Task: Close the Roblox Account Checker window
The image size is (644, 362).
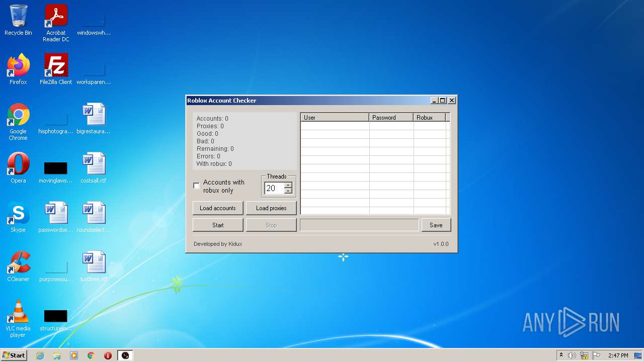Action: [x=452, y=101]
